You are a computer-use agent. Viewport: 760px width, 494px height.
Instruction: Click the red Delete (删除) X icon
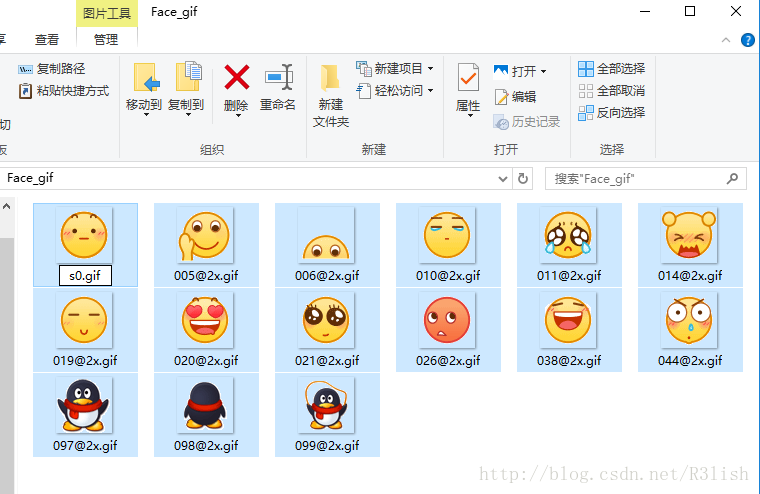tap(237, 77)
